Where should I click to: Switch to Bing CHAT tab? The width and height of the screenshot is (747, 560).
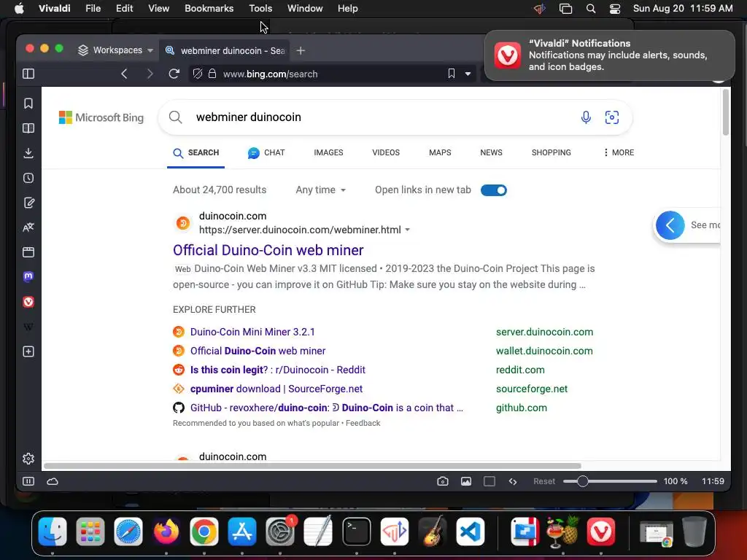[x=266, y=152]
